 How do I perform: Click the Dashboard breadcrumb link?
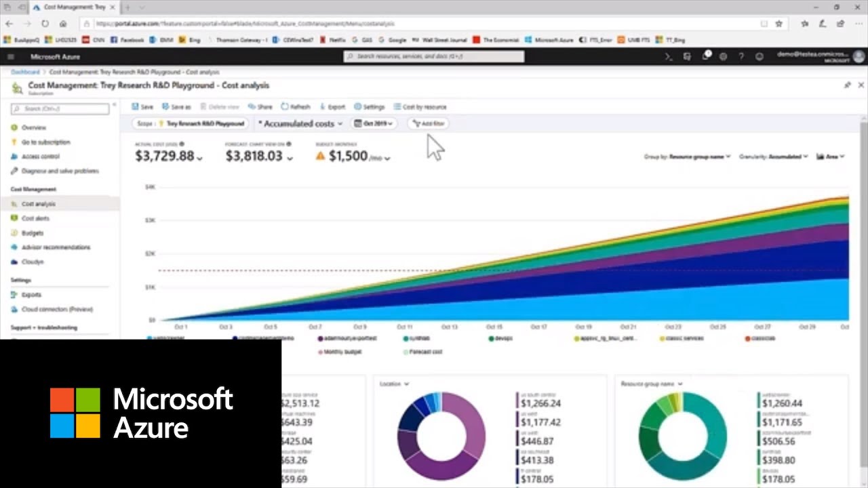click(x=25, y=72)
